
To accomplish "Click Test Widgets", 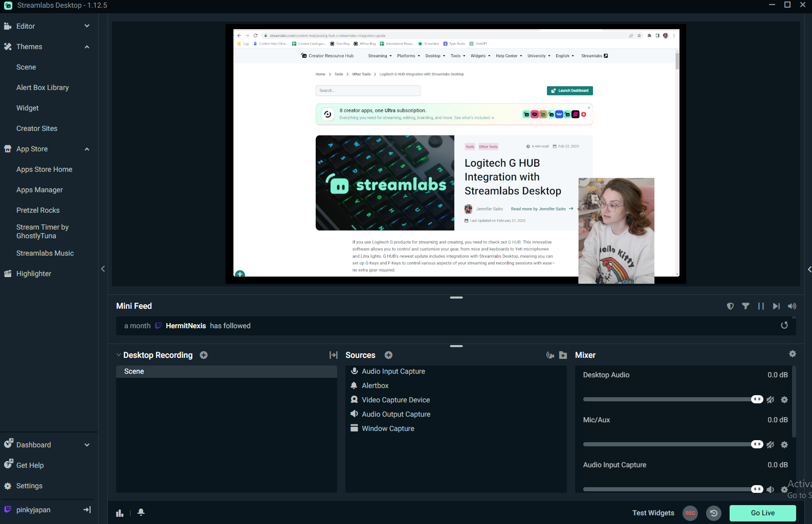I will tap(653, 513).
